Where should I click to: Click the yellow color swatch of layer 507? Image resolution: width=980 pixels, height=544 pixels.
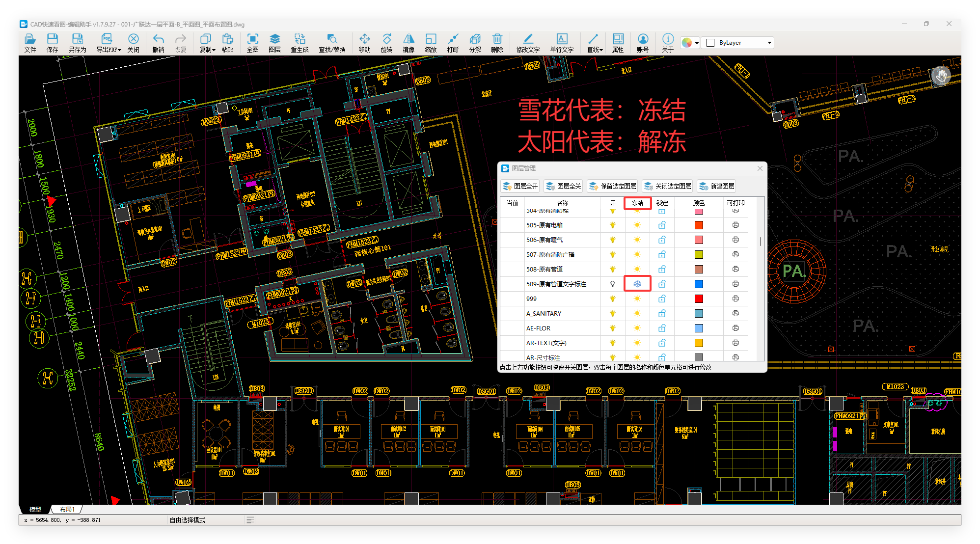click(x=699, y=254)
